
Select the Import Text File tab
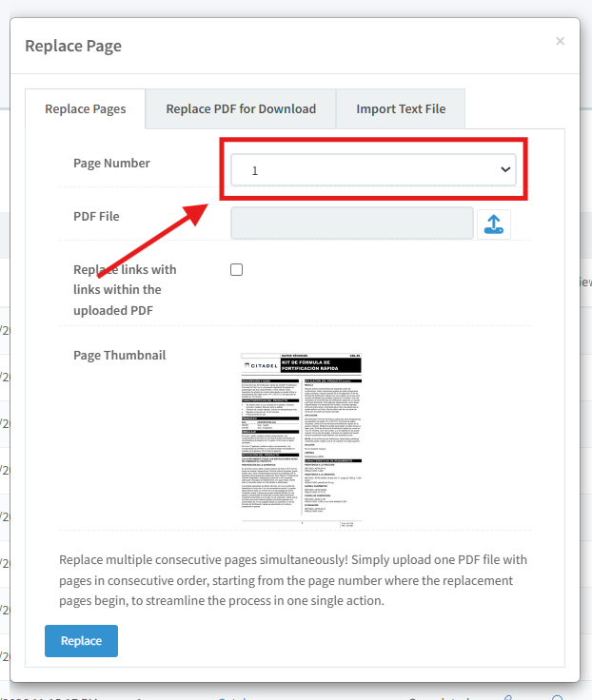[401, 109]
